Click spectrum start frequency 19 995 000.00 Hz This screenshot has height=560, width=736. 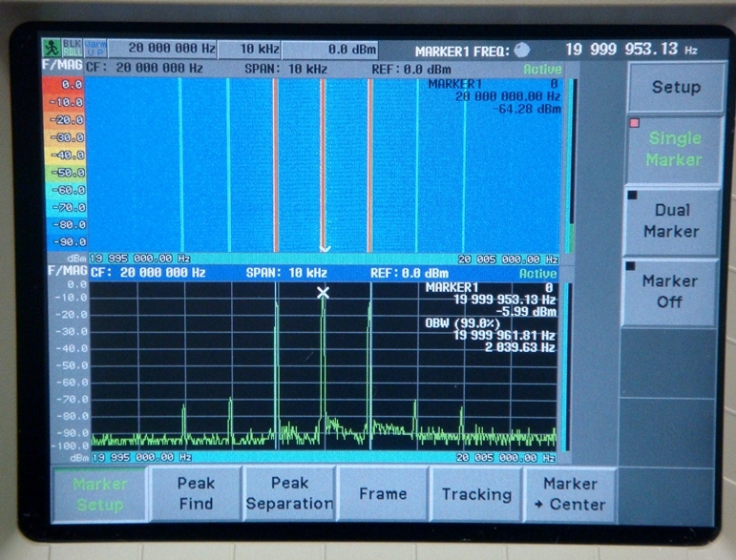coord(141,457)
